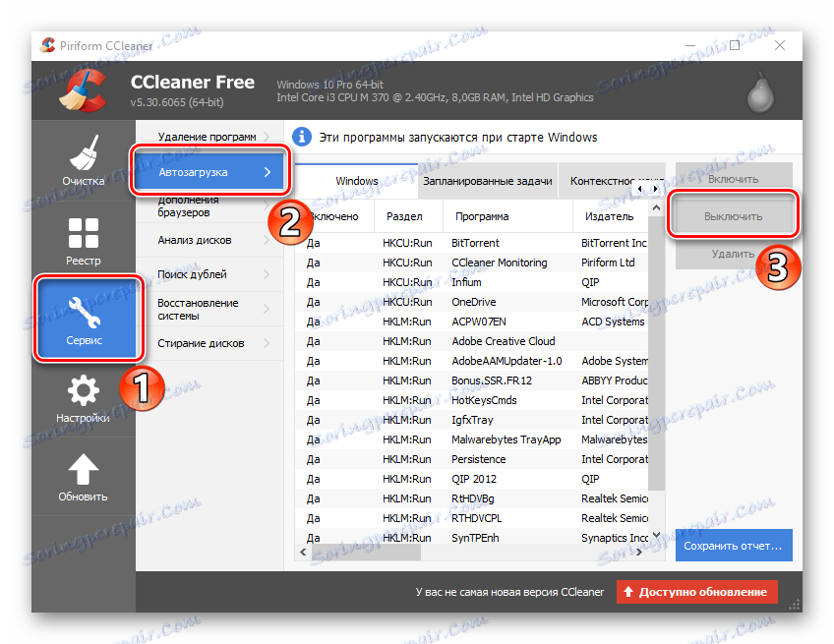Switch to the Windows tab

[x=356, y=181]
